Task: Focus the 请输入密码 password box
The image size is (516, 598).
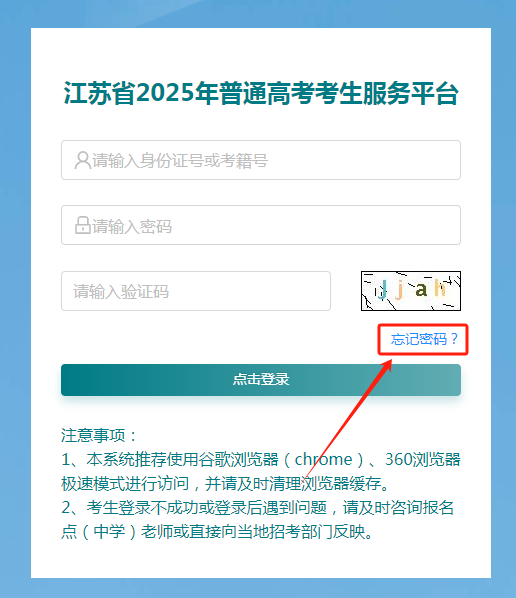Action: (x=261, y=225)
